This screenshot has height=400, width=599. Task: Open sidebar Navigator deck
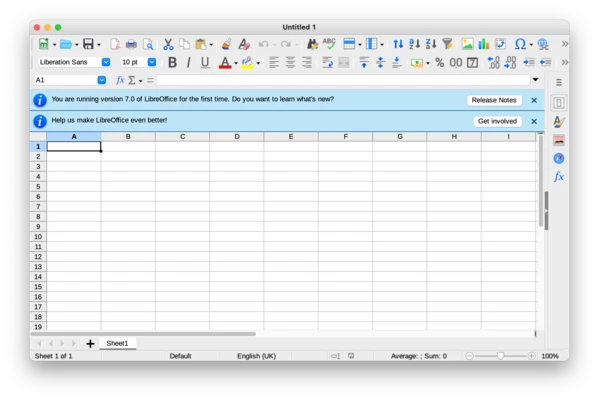[x=559, y=159]
